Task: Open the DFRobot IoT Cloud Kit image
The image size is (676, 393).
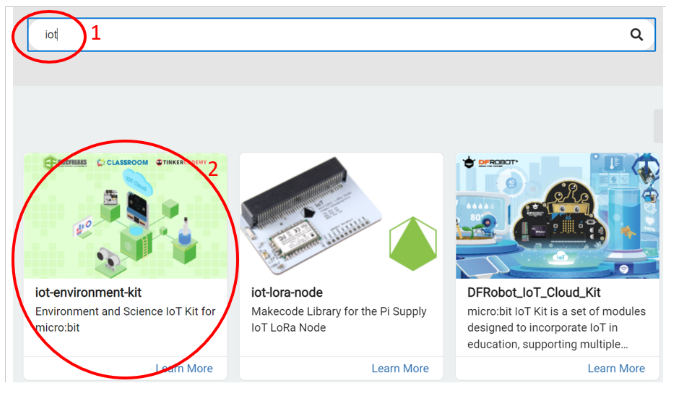Action: tap(557, 216)
